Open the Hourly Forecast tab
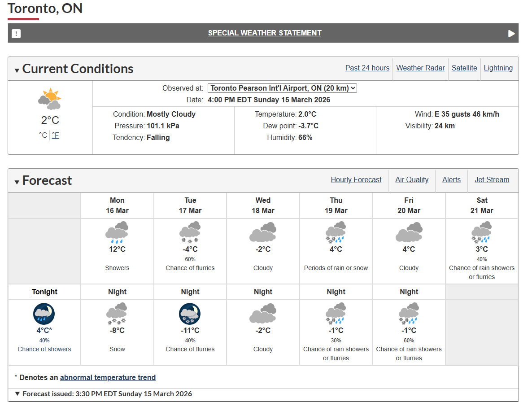The width and height of the screenshot is (532, 402). tap(356, 180)
